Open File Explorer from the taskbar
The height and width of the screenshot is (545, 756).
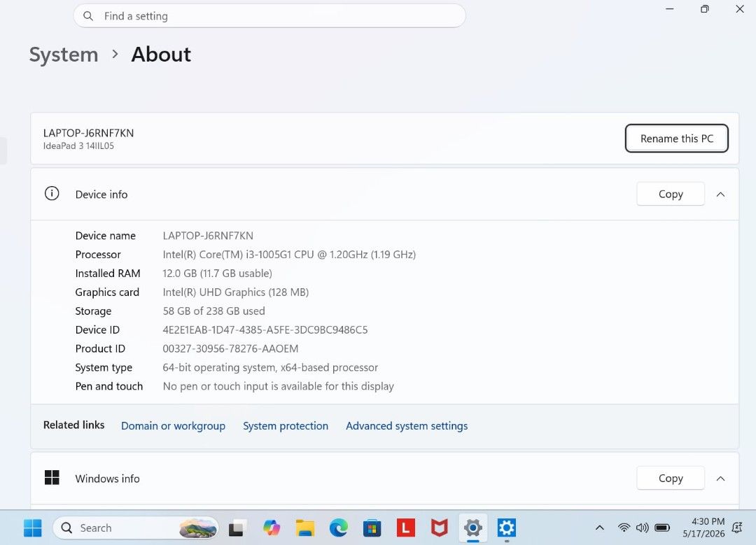(x=304, y=528)
